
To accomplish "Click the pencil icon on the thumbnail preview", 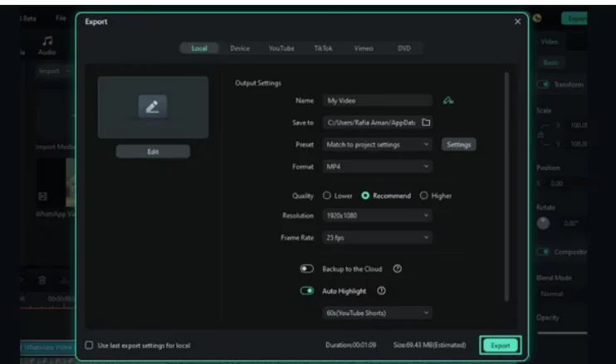I will click(153, 106).
